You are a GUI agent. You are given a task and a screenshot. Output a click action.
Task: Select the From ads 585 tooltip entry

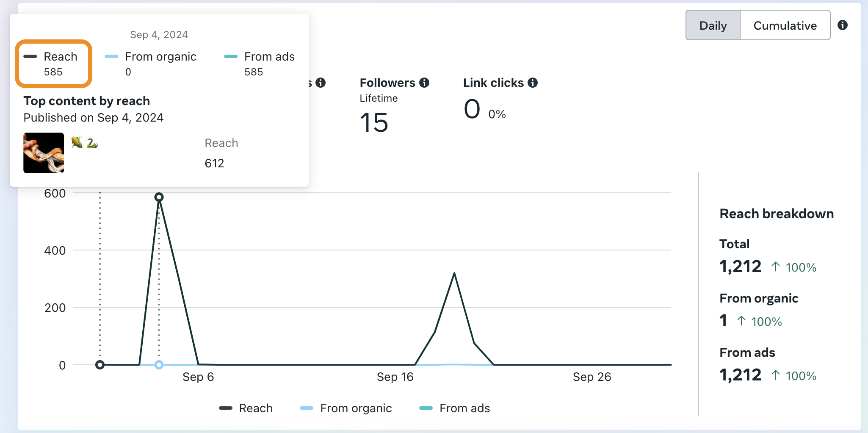pos(259,64)
